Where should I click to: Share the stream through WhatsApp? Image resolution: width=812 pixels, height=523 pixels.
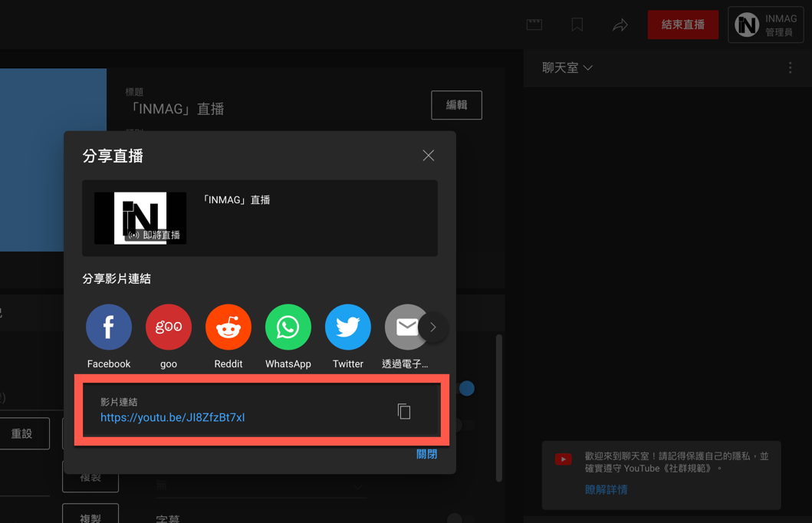tap(288, 327)
